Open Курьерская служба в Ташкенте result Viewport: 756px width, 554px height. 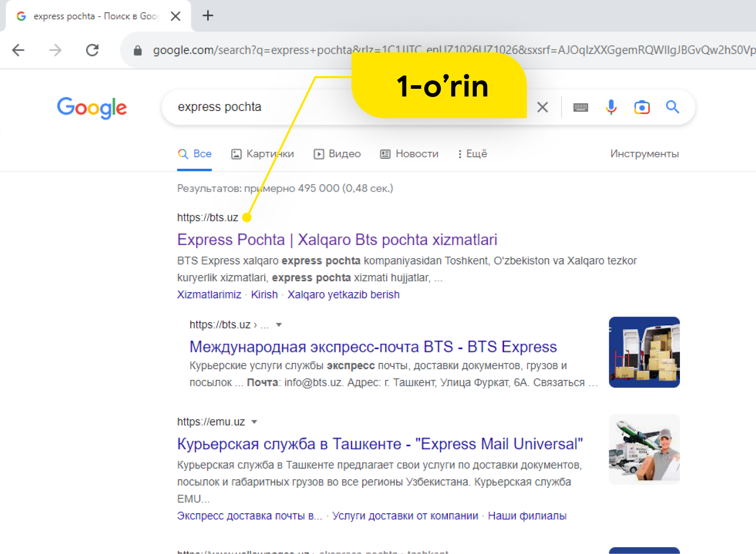[x=380, y=444]
